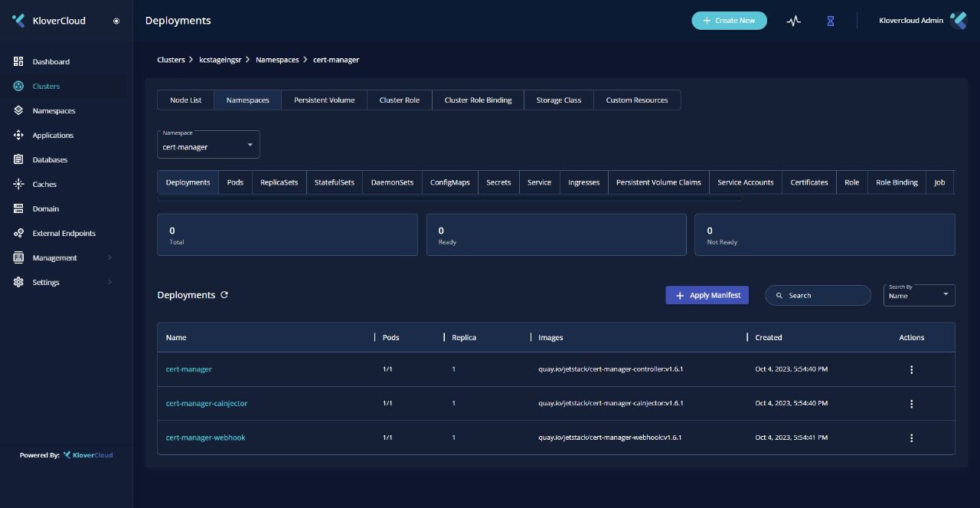Click the Create New button
Image resolution: width=980 pixels, height=508 pixels.
pyautogui.click(x=729, y=21)
